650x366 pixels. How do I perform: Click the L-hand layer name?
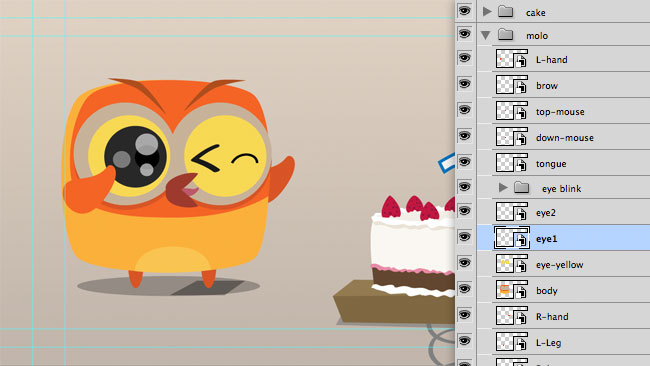(x=551, y=60)
